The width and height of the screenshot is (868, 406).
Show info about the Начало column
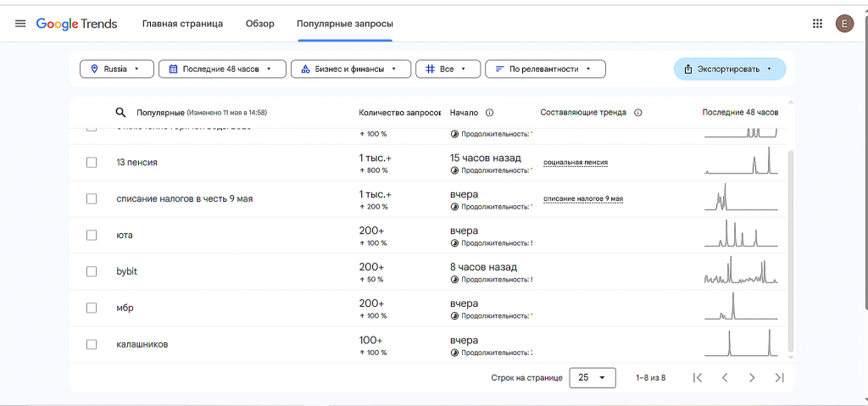click(x=490, y=113)
